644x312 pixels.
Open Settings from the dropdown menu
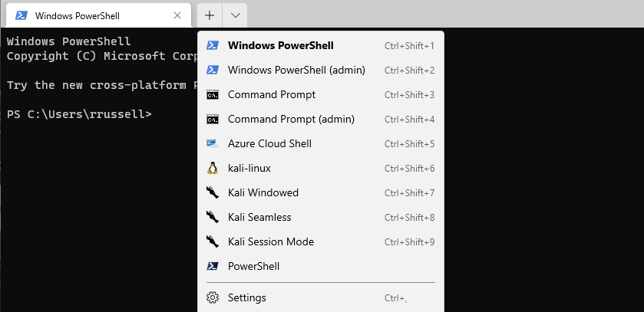tap(321, 297)
